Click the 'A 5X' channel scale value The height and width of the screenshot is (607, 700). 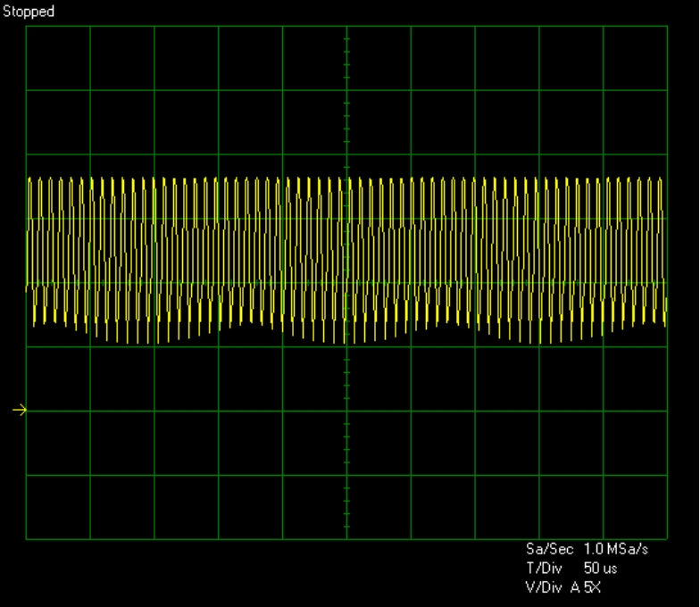click(586, 587)
